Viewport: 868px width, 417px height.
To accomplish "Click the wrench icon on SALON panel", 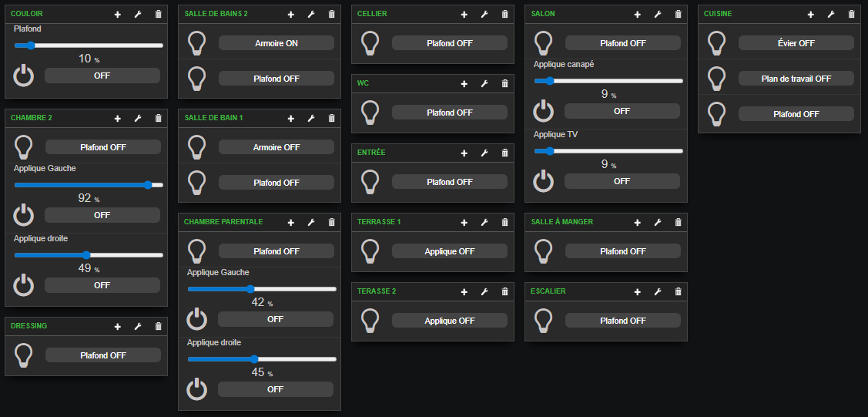I will [658, 14].
